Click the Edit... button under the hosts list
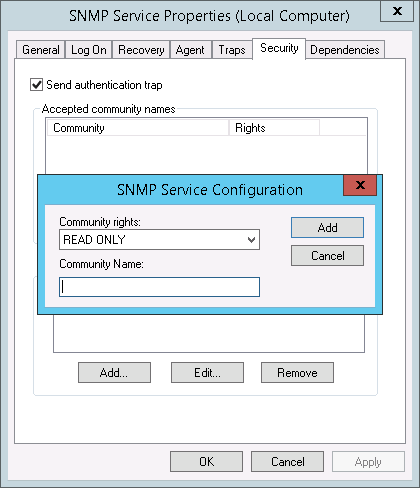The image size is (420, 488). pyautogui.click(x=207, y=373)
